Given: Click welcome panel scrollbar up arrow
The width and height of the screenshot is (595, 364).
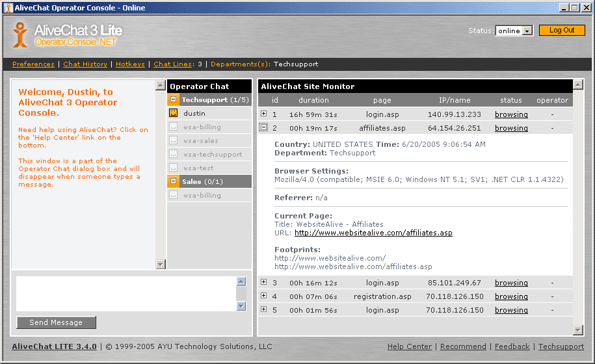Looking at the screenshot, I should point(161,85).
